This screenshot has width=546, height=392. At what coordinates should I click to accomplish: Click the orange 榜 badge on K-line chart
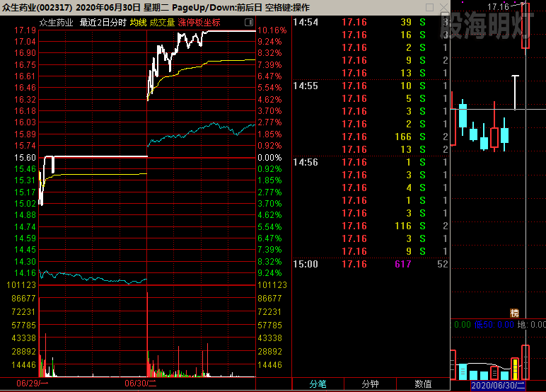tap(514, 313)
